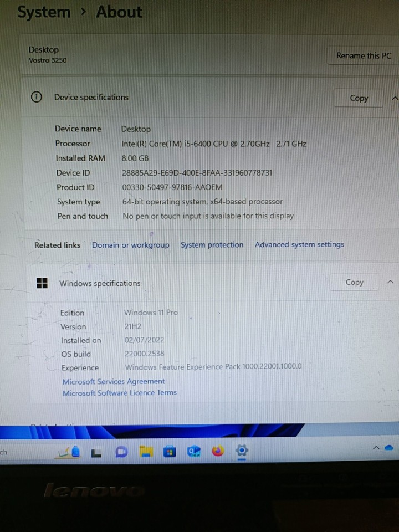Click the Windows logo beside Windows specifications
399x532 pixels.
coord(42,283)
